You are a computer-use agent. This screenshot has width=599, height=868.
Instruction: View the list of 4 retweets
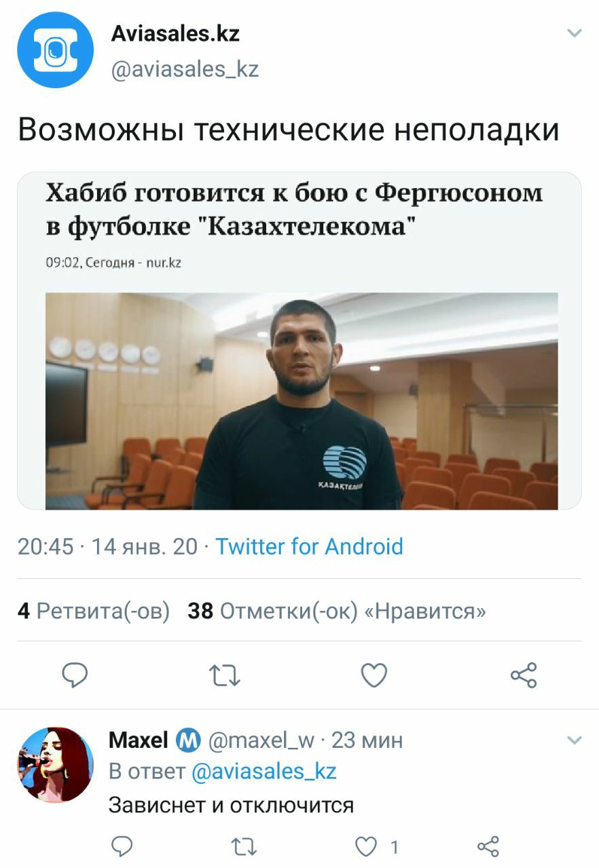(94, 611)
